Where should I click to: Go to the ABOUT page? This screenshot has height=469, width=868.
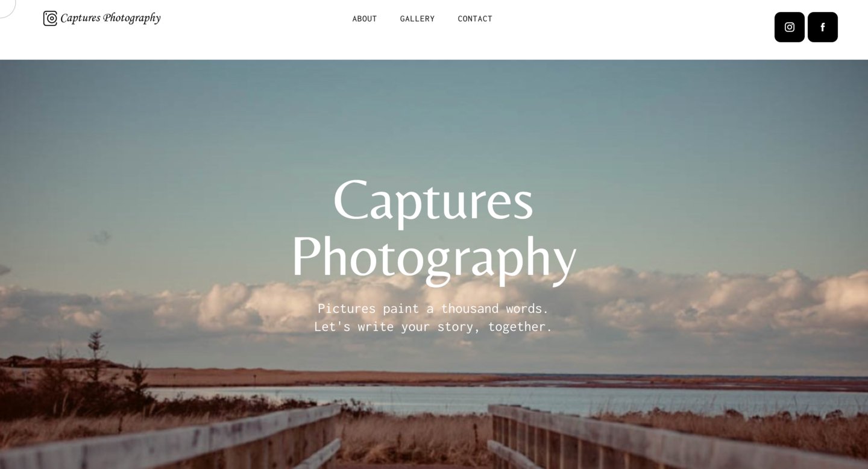pyautogui.click(x=365, y=19)
